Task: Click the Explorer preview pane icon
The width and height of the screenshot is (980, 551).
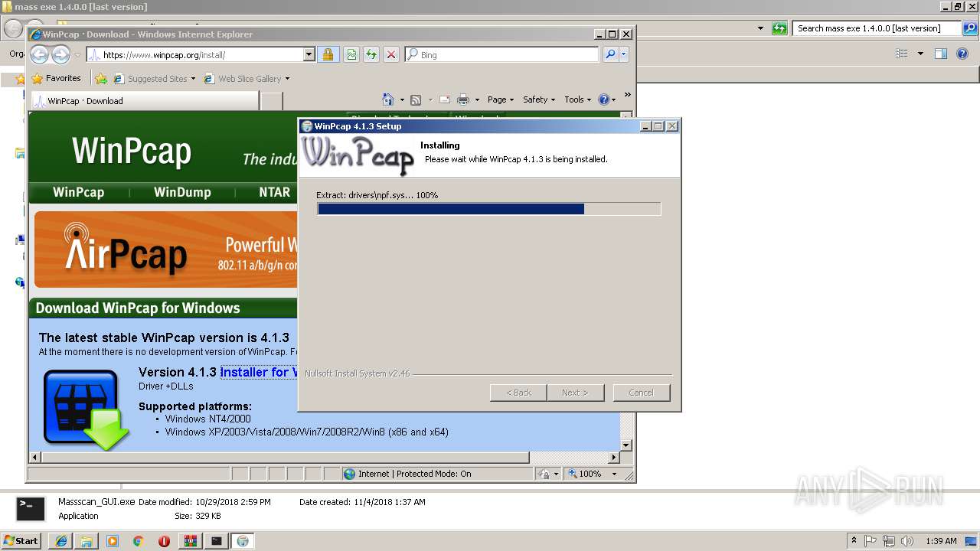Action: point(941,54)
